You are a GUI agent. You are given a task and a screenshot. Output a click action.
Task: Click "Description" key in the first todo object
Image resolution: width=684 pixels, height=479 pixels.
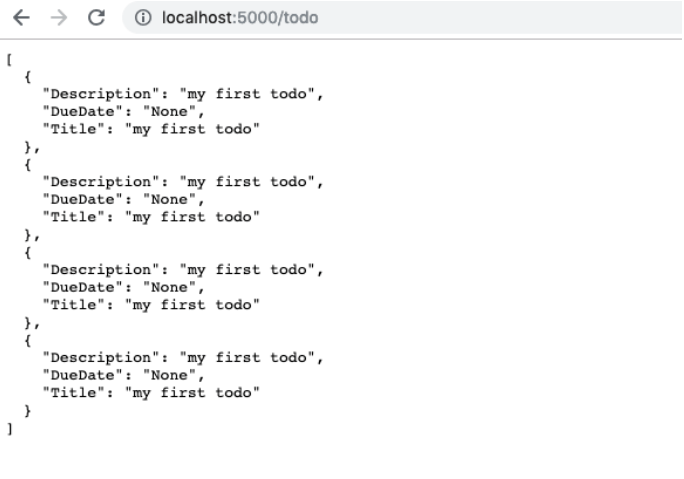[98, 95]
